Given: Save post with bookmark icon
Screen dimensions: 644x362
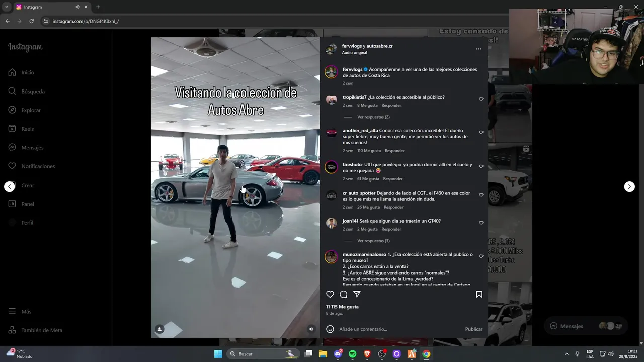Looking at the screenshot, I should click(479, 294).
